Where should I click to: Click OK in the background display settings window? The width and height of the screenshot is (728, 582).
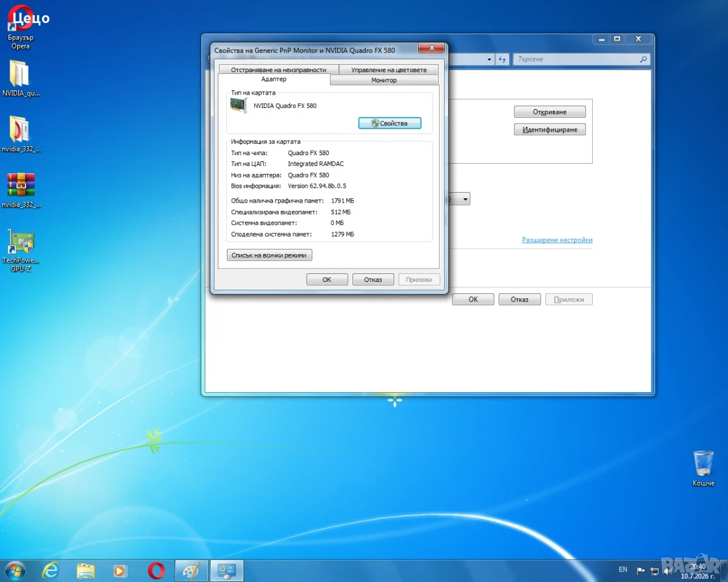coord(473,299)
